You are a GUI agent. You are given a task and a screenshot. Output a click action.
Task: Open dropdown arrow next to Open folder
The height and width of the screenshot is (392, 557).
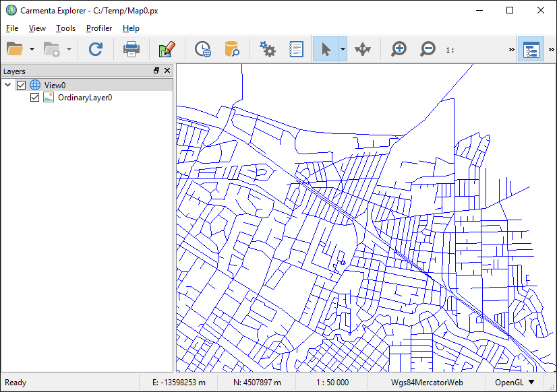click(x=32, y=50)
